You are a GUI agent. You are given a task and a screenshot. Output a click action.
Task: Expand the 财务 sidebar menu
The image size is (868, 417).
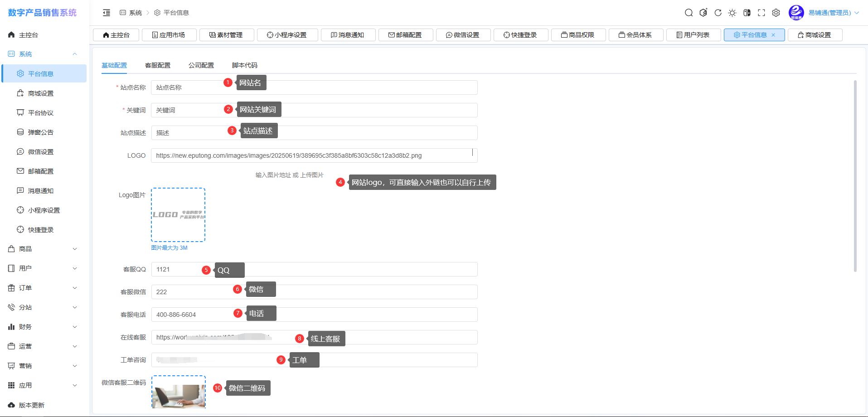pos(43,327)
